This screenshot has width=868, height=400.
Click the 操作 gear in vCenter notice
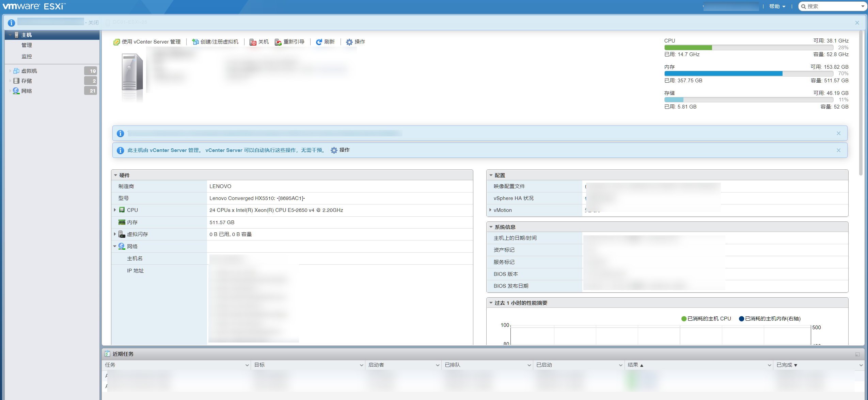[334, 150]
